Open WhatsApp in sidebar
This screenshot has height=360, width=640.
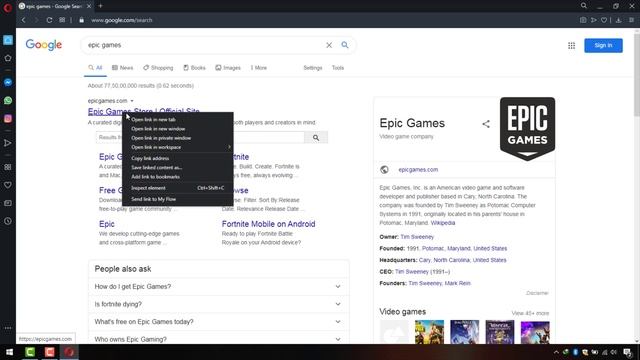coord(8,100)
